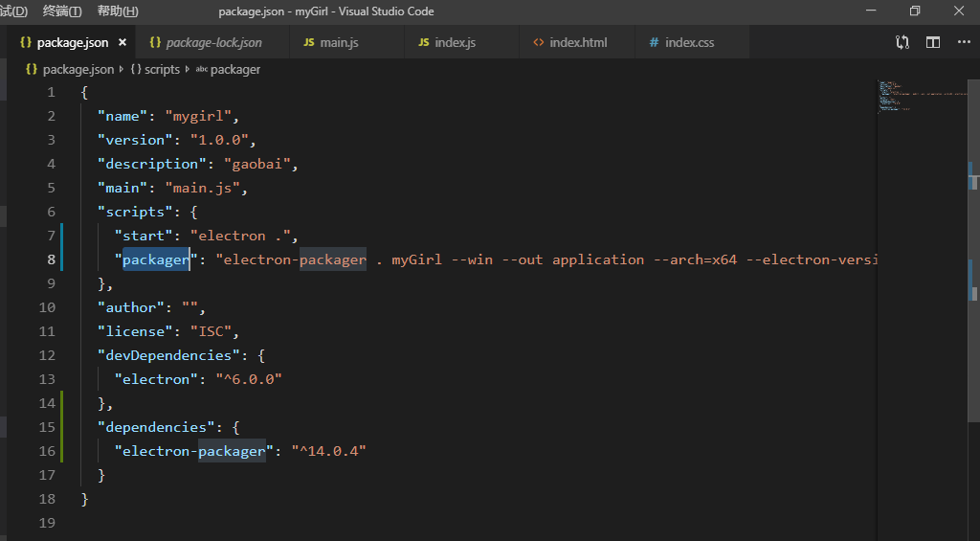Switch to the index.html tab
The height and width of the screenshot is (541, 980).
[577, 42]
